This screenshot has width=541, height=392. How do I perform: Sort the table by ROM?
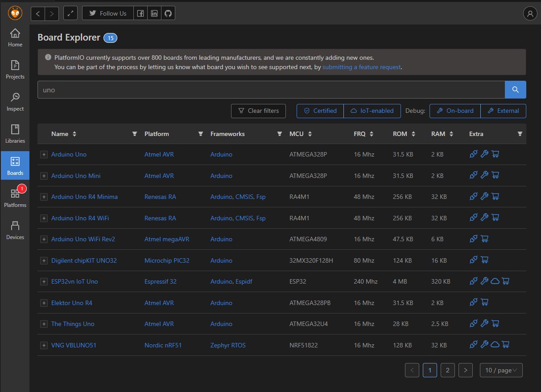413,134
